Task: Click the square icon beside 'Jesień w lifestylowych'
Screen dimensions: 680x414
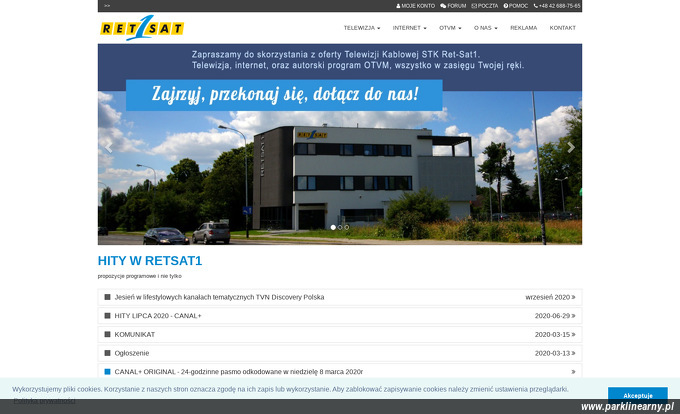Action: (108, 297)
